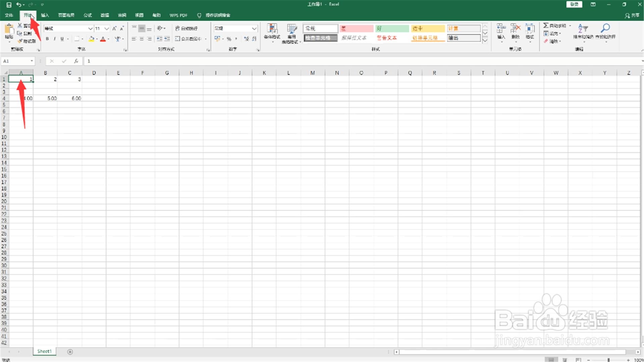Open font color dropdown arrow

click(x=109, y=39)
